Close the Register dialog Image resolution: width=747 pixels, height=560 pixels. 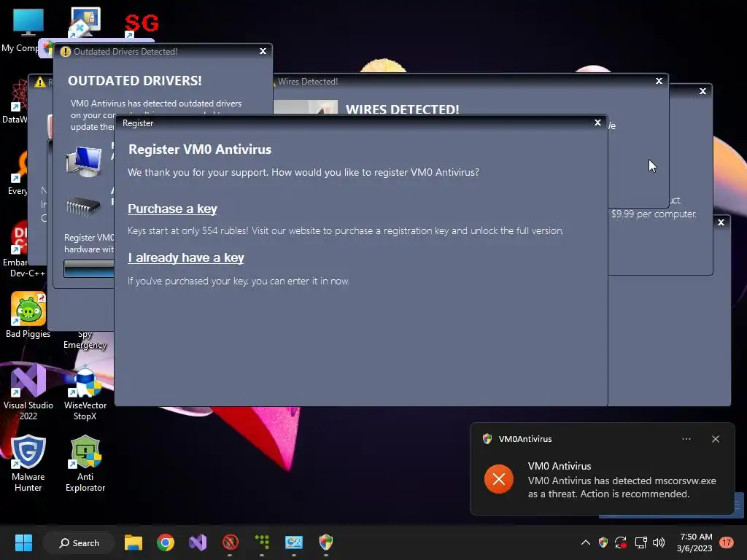(597, 122)
